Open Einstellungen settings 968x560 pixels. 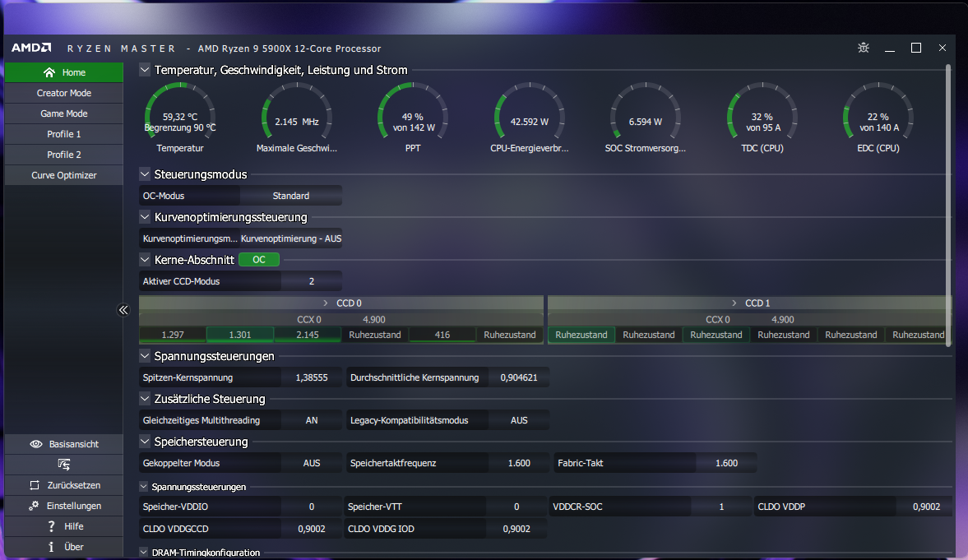pyautogui.click(x=63, y=506)
